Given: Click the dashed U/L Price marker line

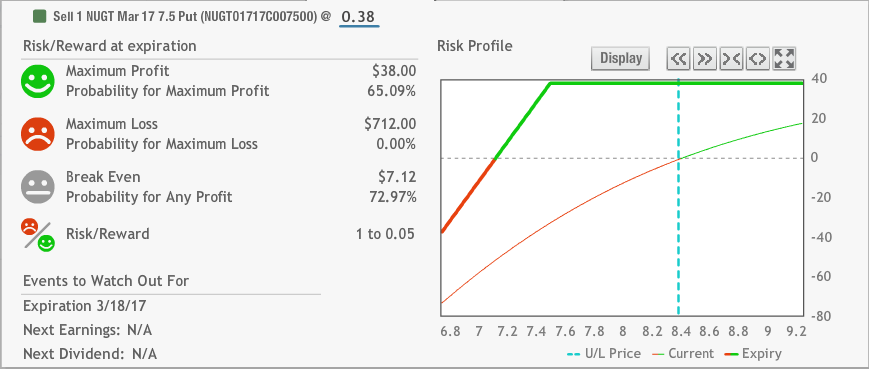Looking at the screenshot, I should [x=678, y=198].
